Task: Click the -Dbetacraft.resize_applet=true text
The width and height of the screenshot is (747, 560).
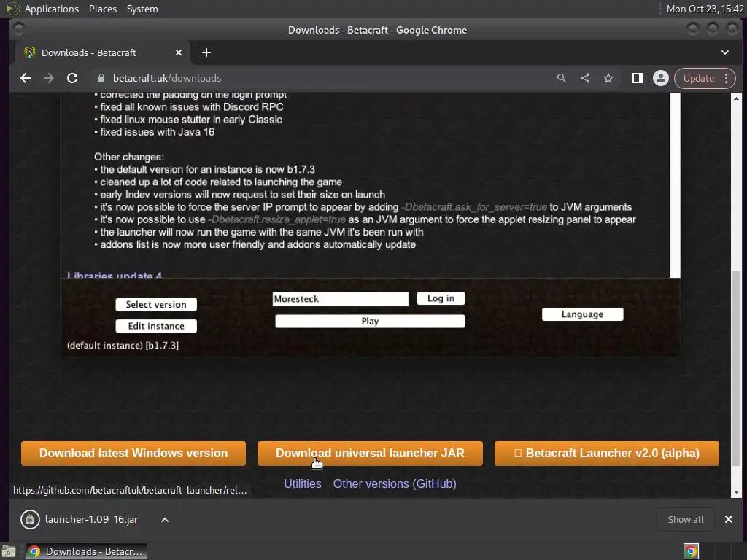Action: 276,219
